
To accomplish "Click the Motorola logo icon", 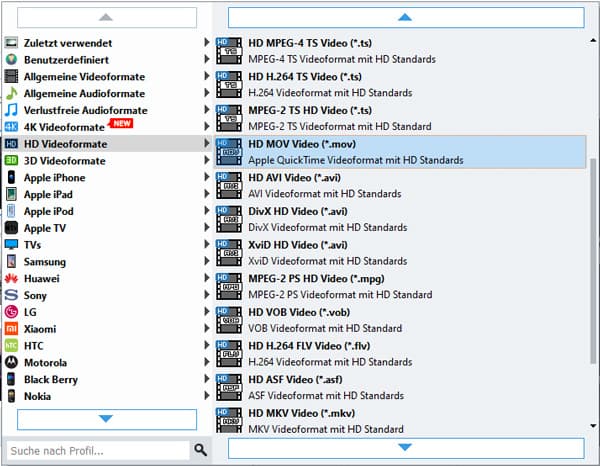I will [x=11, y=362].
